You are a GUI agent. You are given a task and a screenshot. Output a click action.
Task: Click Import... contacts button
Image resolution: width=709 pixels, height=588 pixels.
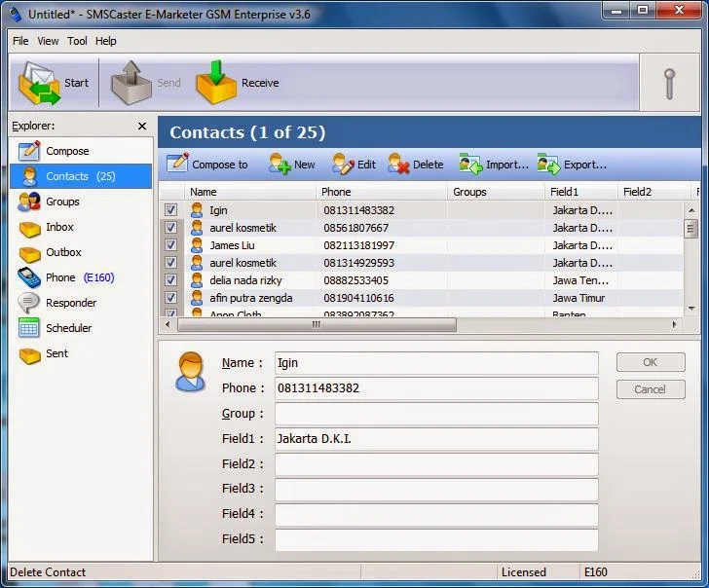(494, 165)
